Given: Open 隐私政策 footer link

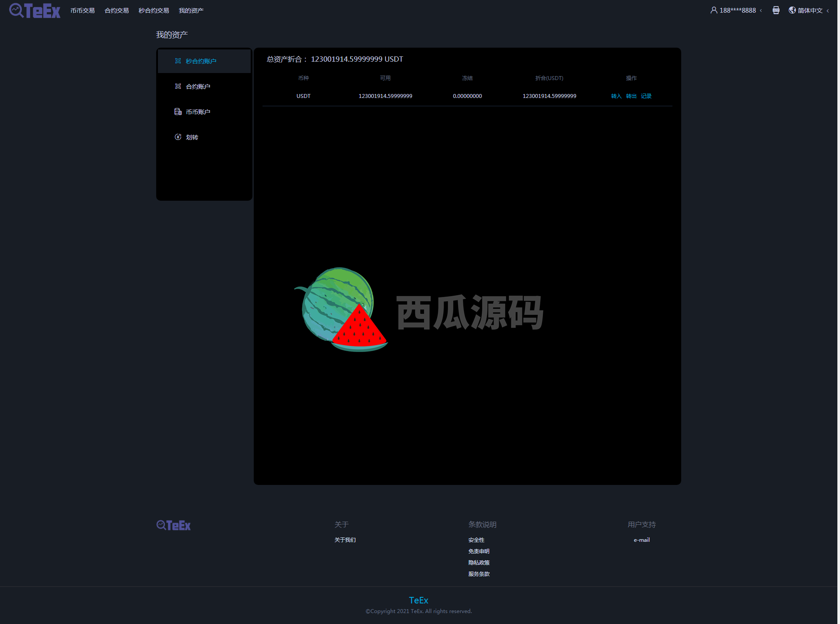Looking at the screenshot, I should (x=479, y=563).
